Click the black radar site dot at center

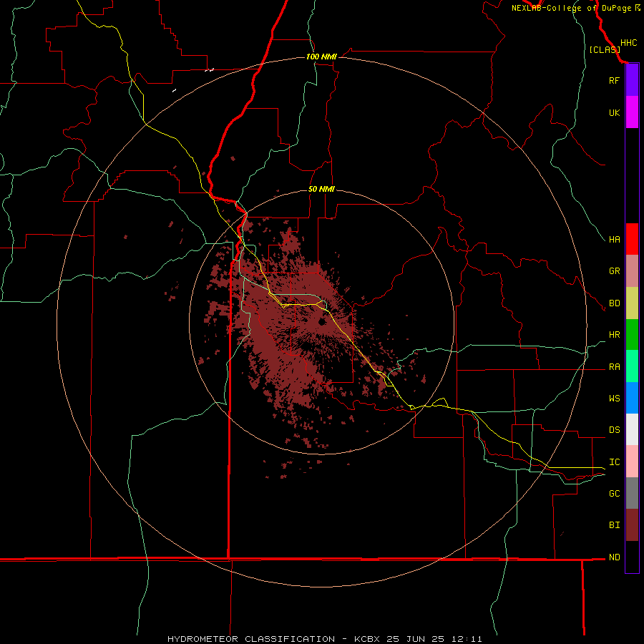322,321
